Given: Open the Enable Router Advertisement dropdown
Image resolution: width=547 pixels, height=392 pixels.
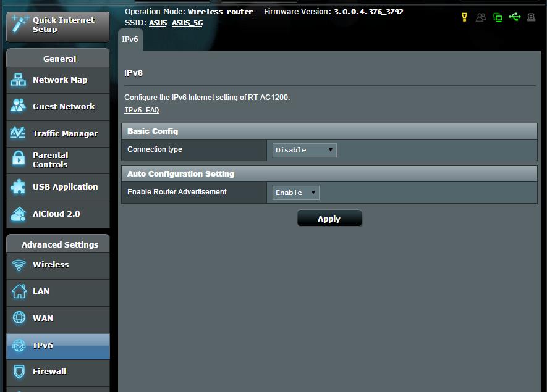Looking at the screenshot, I should (295, 193).
